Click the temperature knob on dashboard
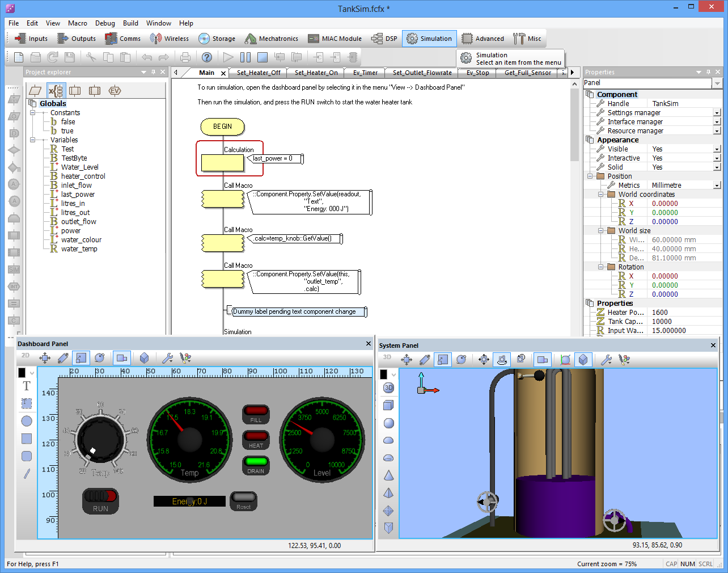This screenshot has width=728, height=573. pos(101,439)
